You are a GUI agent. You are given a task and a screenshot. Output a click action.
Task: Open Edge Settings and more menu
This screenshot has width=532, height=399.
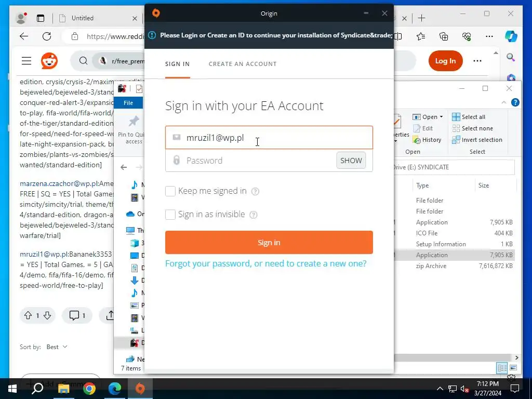[x=489, y=36]
